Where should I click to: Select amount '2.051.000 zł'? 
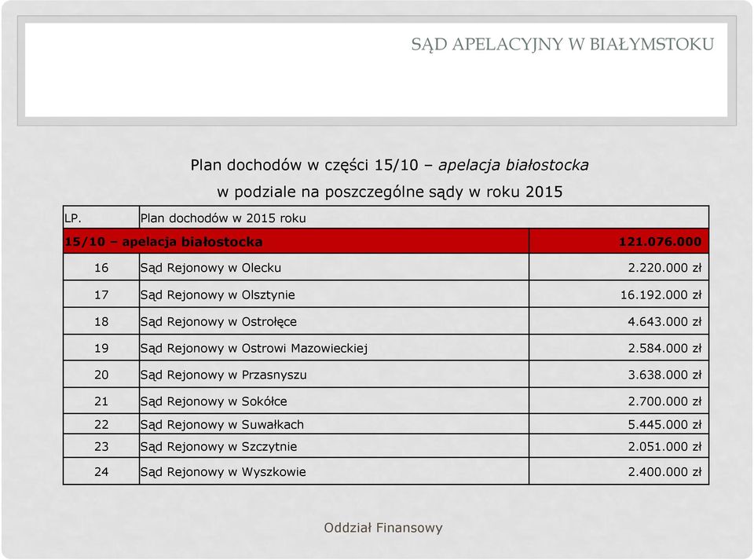(664, 447)
